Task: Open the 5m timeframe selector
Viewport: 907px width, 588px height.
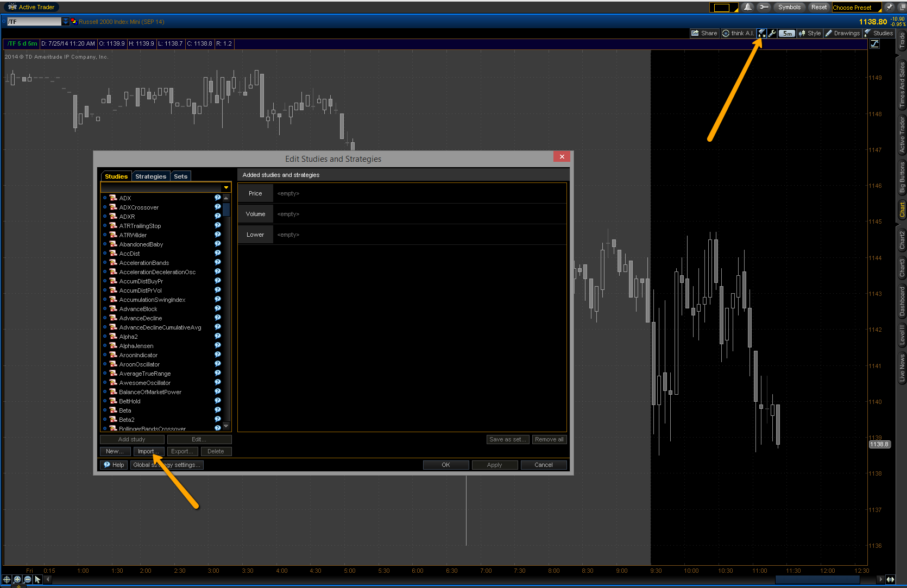Action: click(x=788, y=33)
